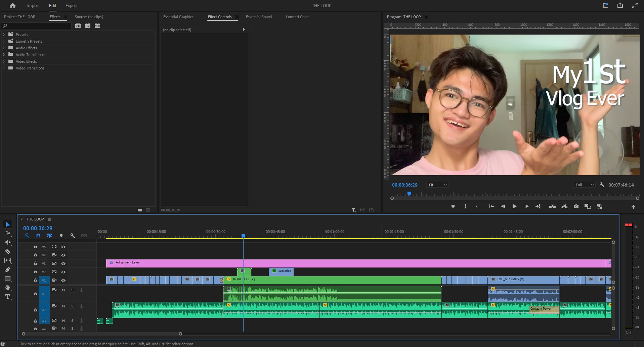Step forward one frame
Image resolution: width=644 pixels, height=347 pixels.
click(x=526, y=206)
